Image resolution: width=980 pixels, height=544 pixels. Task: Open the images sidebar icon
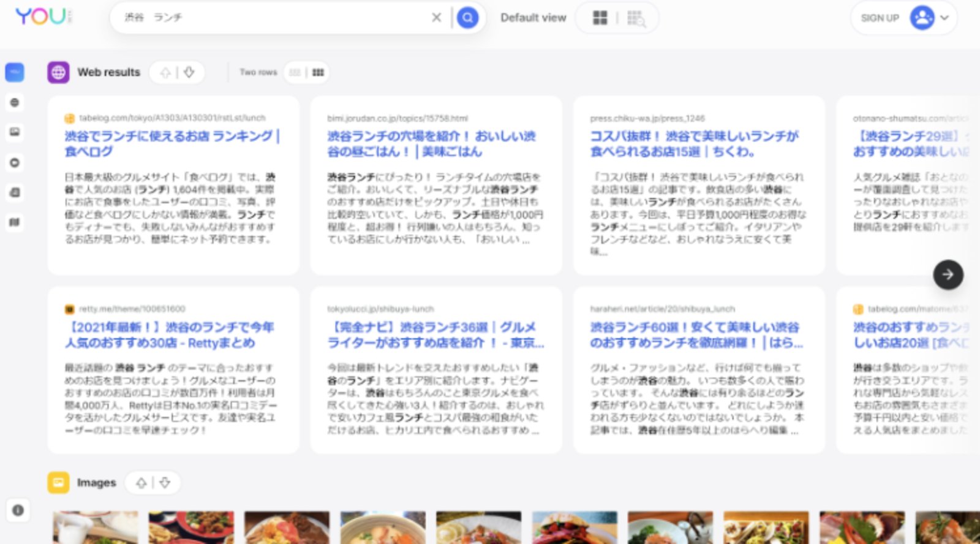(x=15, y=132)
